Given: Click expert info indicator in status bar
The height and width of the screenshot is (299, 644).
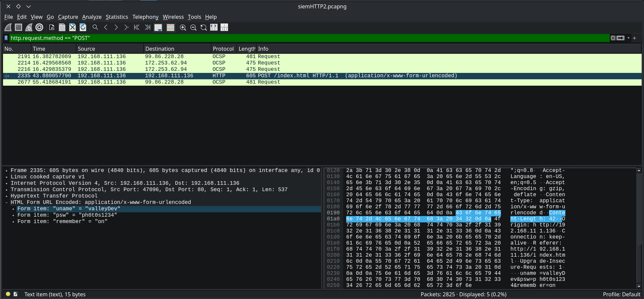Looking at the screenshot, I should tap(8, 294).
